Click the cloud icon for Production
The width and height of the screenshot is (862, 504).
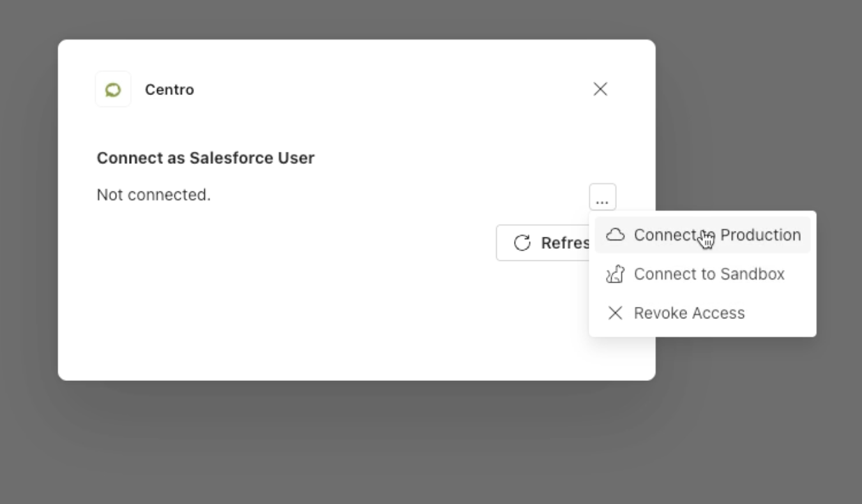coord(615,235)
